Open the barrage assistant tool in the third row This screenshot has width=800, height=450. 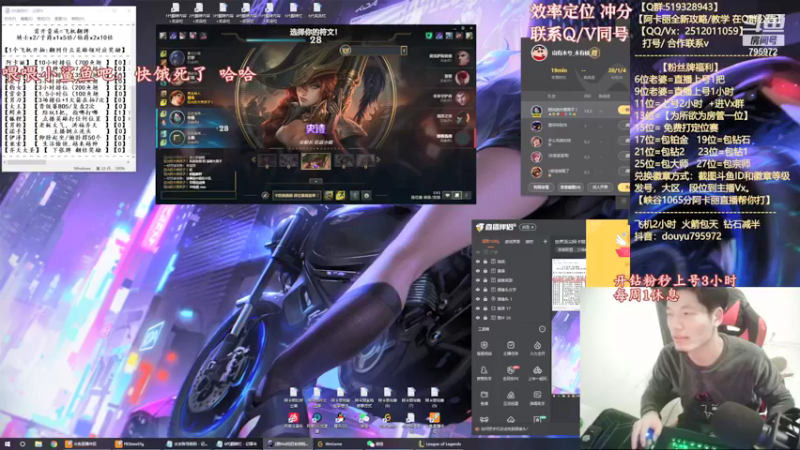(537, 397)
